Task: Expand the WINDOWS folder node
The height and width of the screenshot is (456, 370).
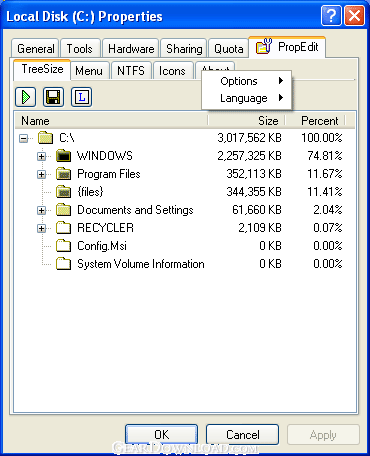Action: click(x=41, y=156)
